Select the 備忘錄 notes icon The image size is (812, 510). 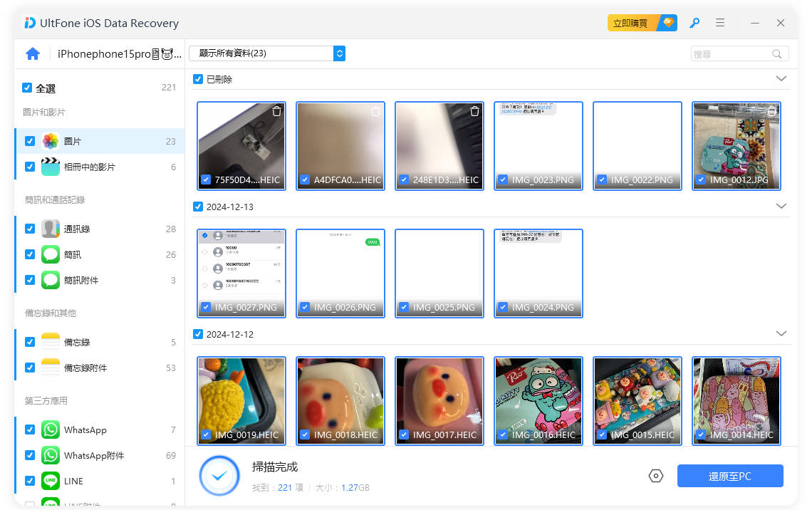coord(49,342)
